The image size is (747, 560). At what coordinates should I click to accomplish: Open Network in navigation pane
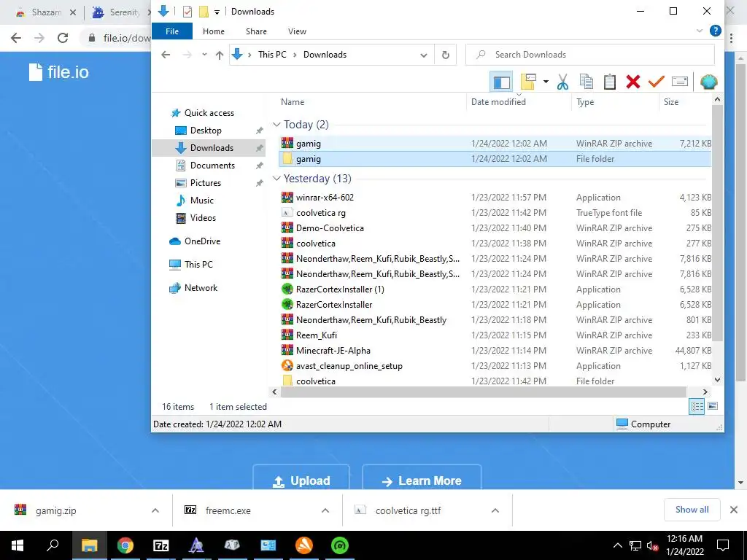click(x=201, y=287)
